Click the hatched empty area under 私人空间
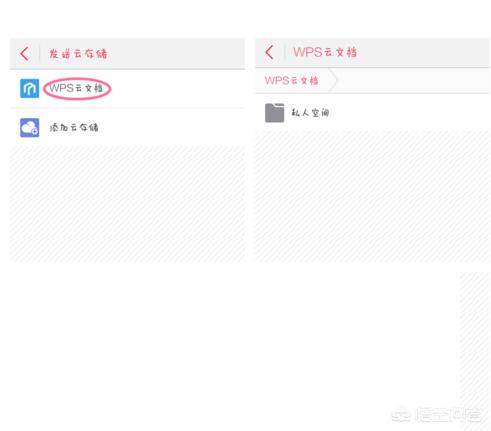The width and height of the screenshot is (491, 431). point(372,196)
